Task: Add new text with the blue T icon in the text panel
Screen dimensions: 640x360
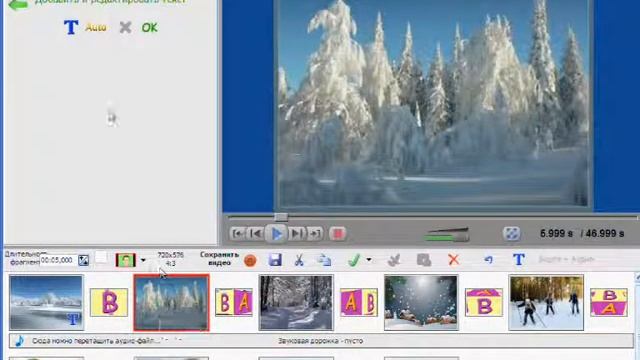Action: tap(71, 27)
